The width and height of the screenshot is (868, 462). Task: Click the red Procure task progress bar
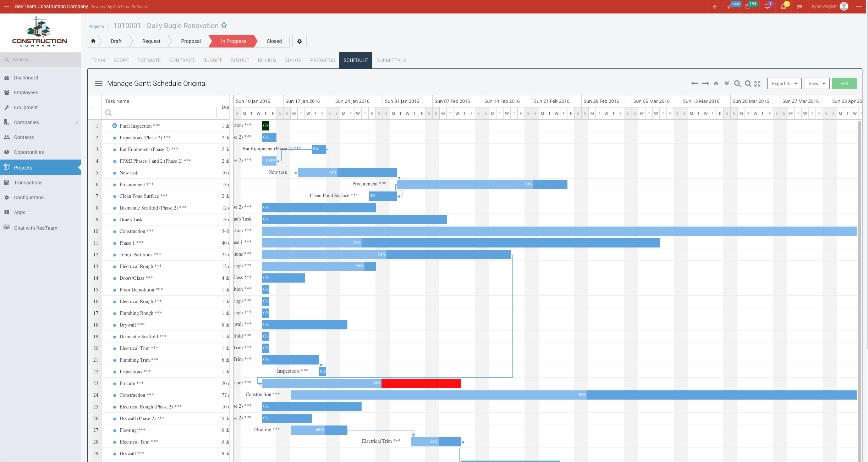click(421, 383)
